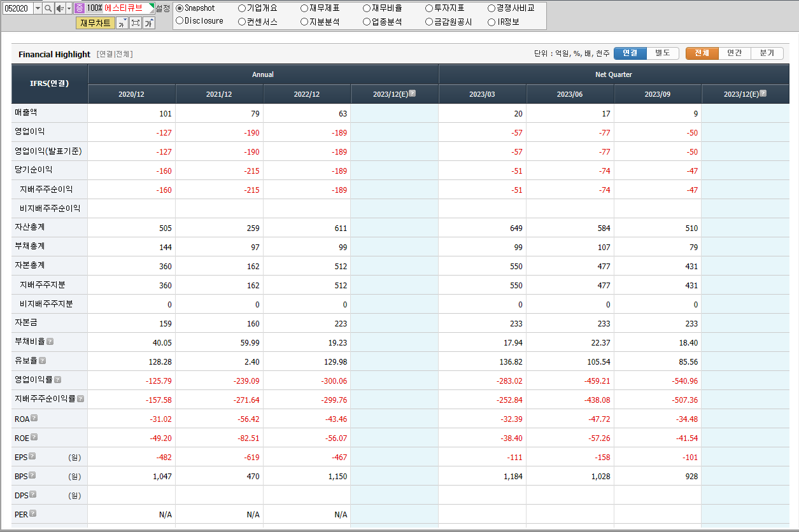This screenshot has width=799, height=532.
Task: Click the 2023/03 column header
Action: (482, 94)
